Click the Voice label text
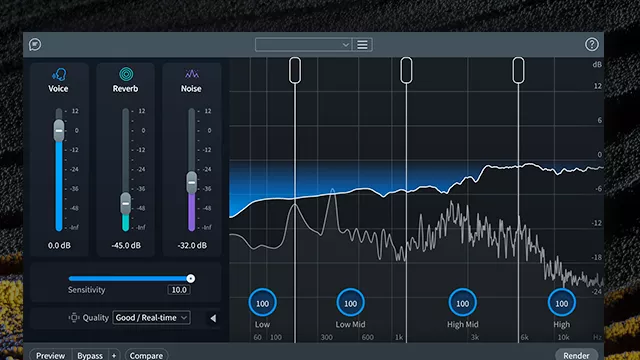Viewport: 640px width, 360px height. pyautogui.click(x=58, y=89)
